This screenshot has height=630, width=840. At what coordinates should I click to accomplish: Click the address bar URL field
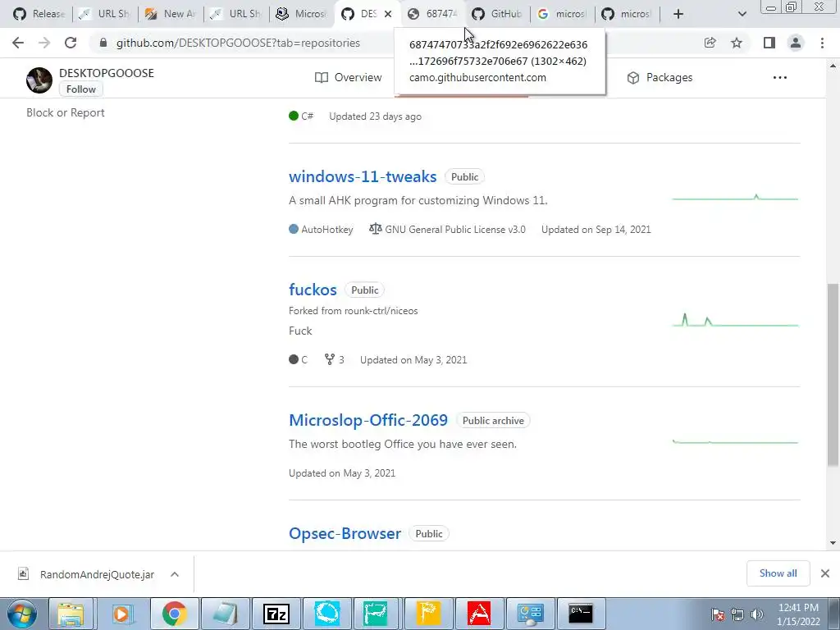tap(396, 43)
